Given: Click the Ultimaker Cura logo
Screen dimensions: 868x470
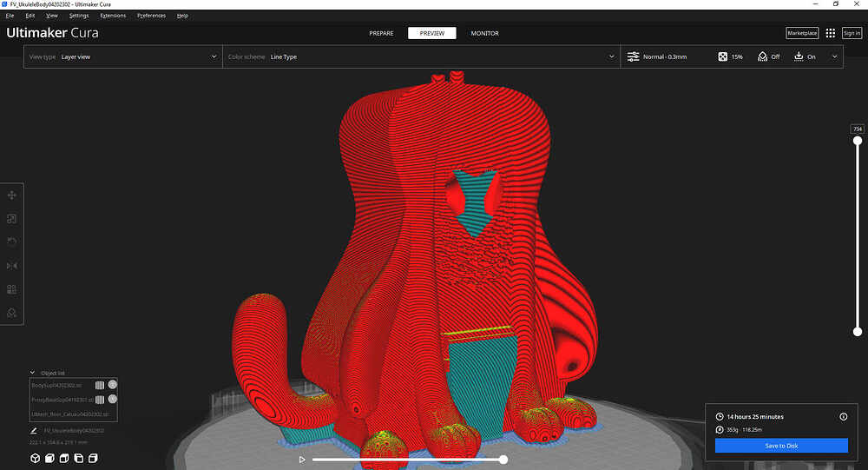Looking at the screenshot, I should [x=53, y=33].
